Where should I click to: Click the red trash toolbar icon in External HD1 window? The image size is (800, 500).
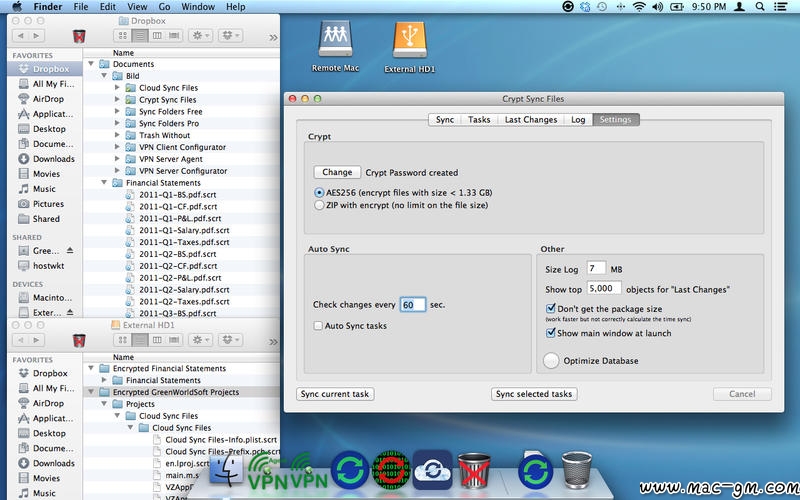[x=79, y=340]
